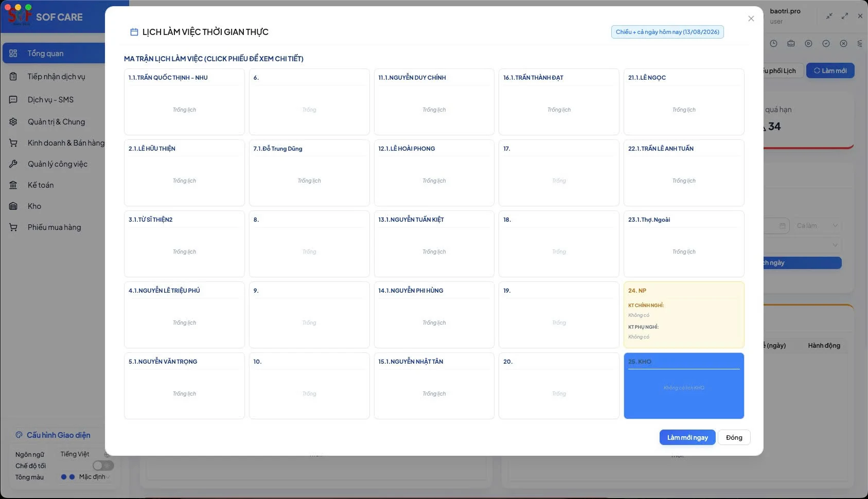868x499 pixels.
Task: Open card 14.1.NGUYỄN PHI HÙNG
Action: (434, 315)
